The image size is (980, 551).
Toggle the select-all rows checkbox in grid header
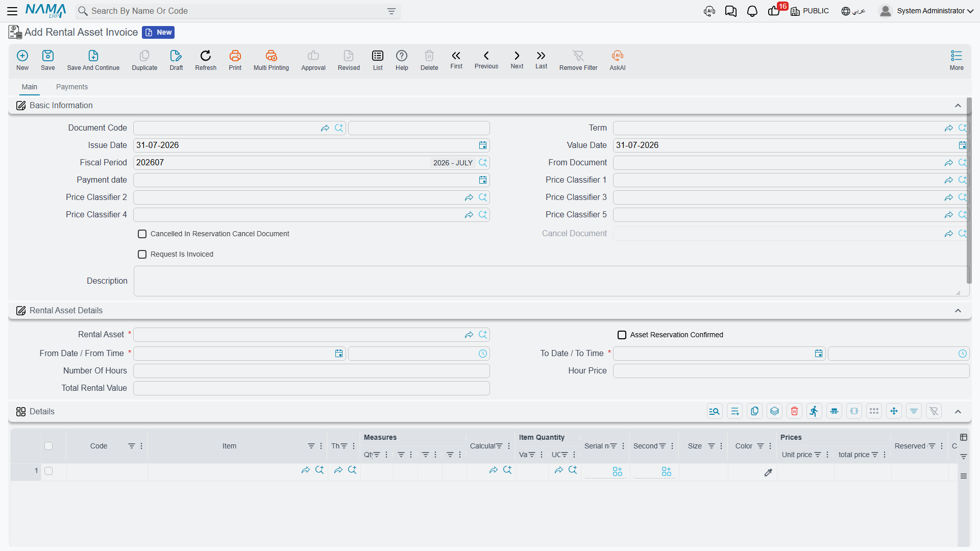[x=48, y=446]
